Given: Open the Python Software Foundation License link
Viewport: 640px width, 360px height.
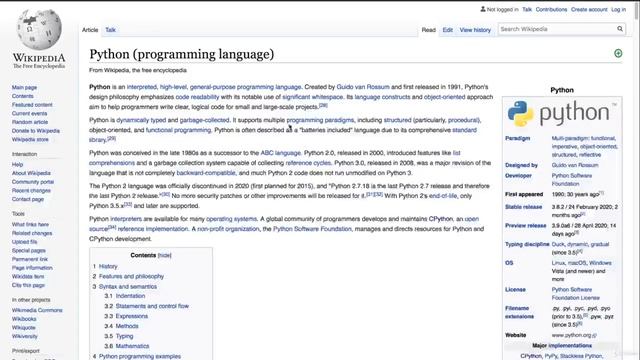Looking at the screenshot, I should click(576, 293).
